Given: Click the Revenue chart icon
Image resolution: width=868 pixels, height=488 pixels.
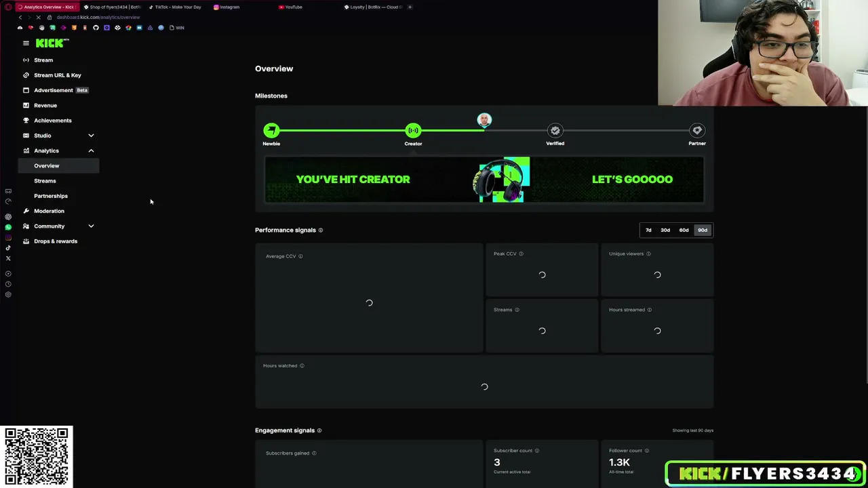Looking at the screenshot, I should click(26, 106).
